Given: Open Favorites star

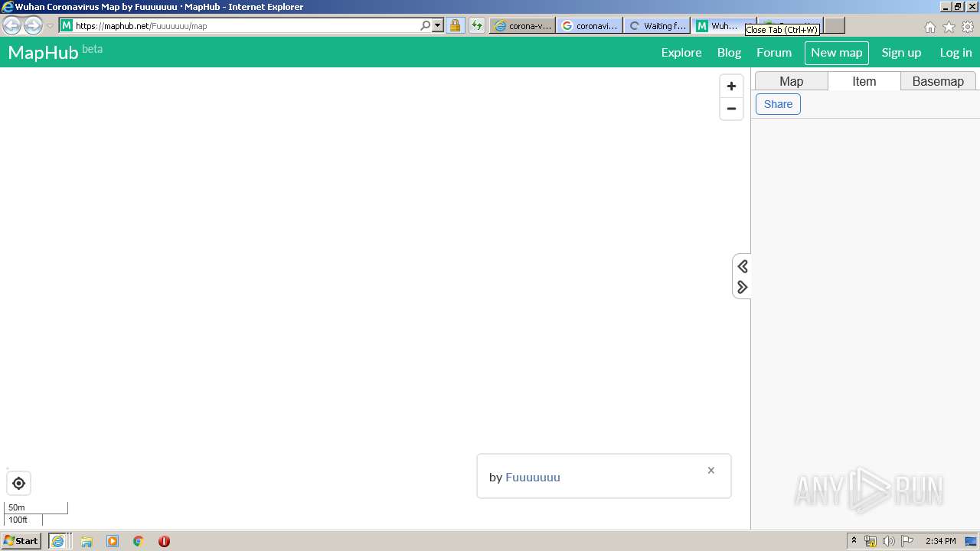Looking at the screenshot, I should click(x=949, y=27).
